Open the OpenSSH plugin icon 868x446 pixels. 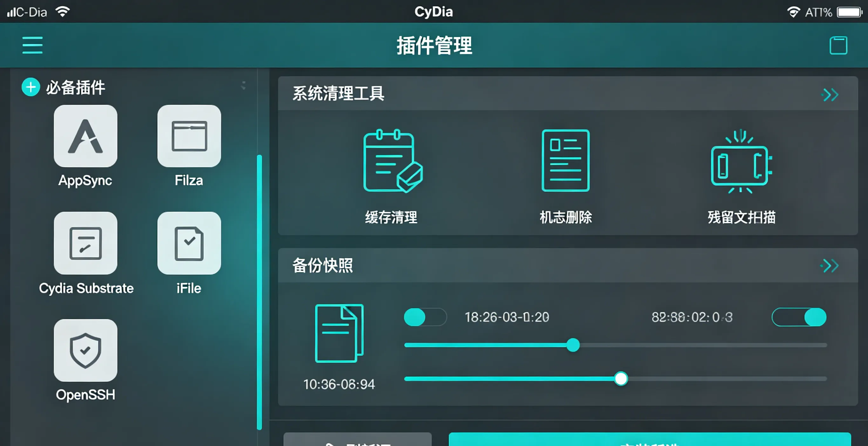[85, 350]
